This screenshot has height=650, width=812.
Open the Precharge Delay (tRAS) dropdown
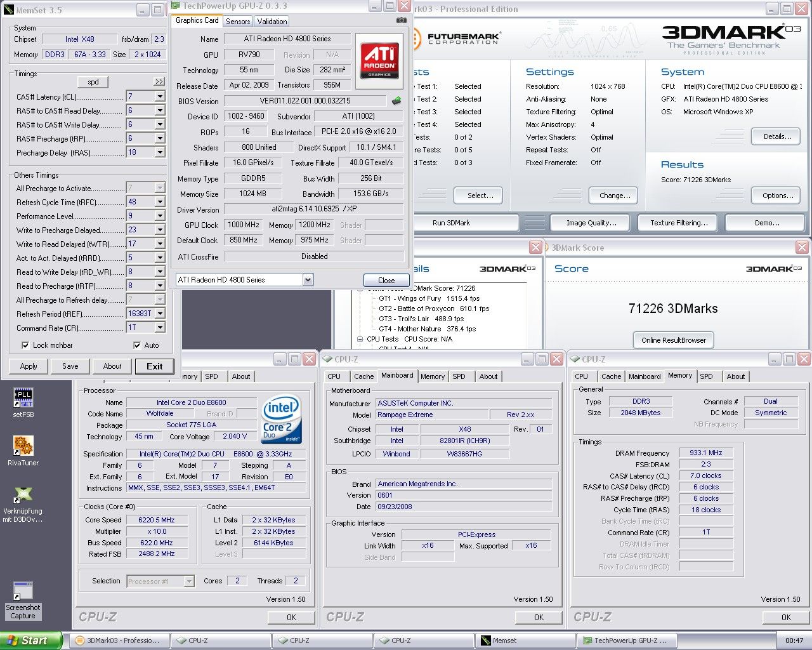(160, 152)
